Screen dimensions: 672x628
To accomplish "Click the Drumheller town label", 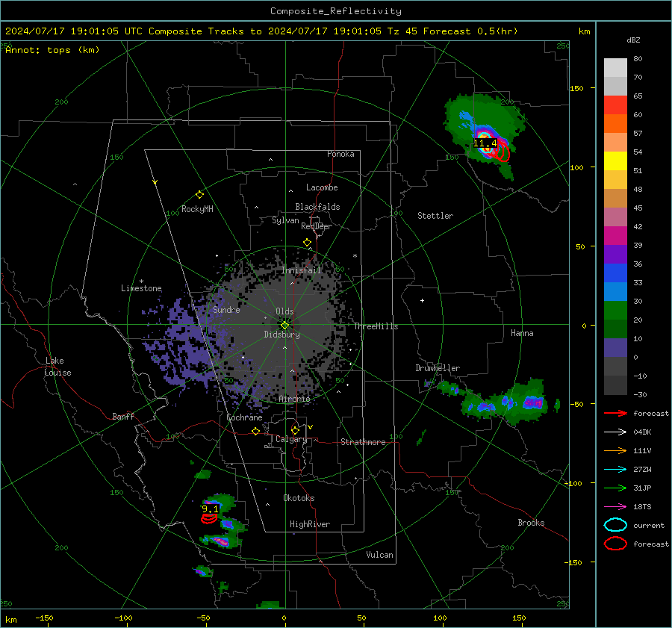I will 438,368.
